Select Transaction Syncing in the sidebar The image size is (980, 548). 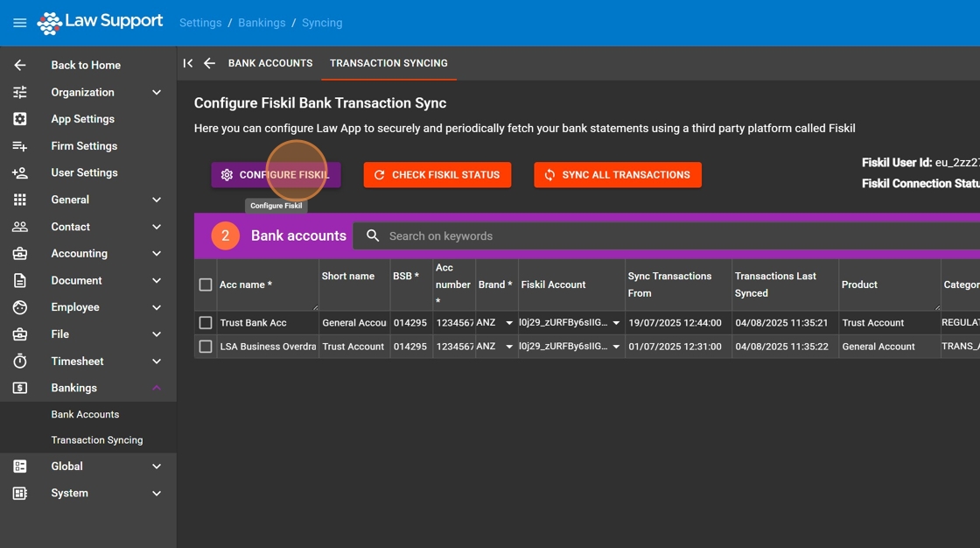coord(96,440)
